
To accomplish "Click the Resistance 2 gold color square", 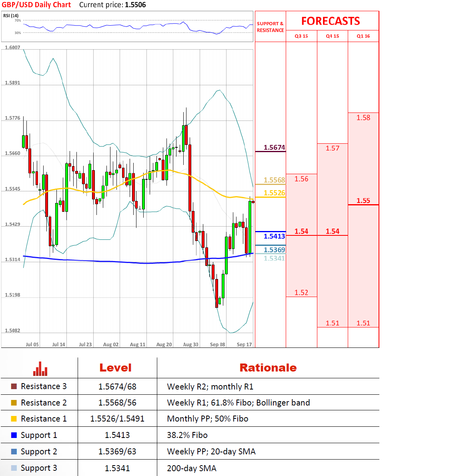I will click(x=14, y=403).
